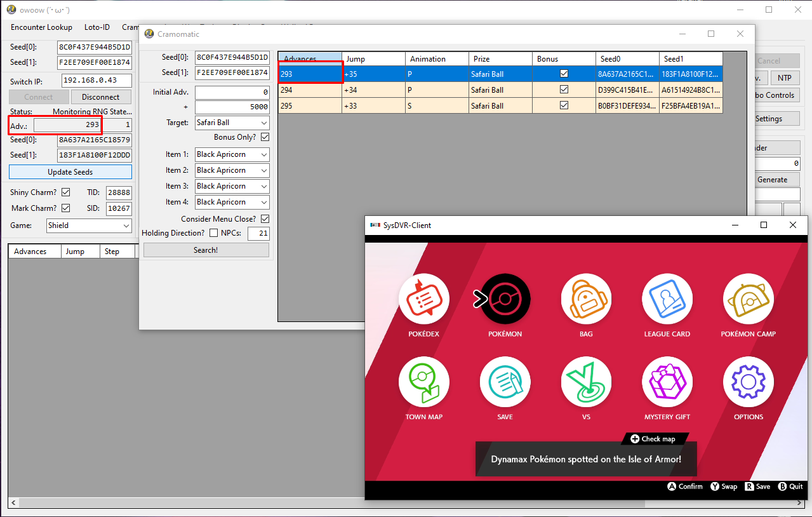Viewport: 812px width, 517px height.
Task: Click the SysDVR-Client title bar icon
Action: [375, 225]
